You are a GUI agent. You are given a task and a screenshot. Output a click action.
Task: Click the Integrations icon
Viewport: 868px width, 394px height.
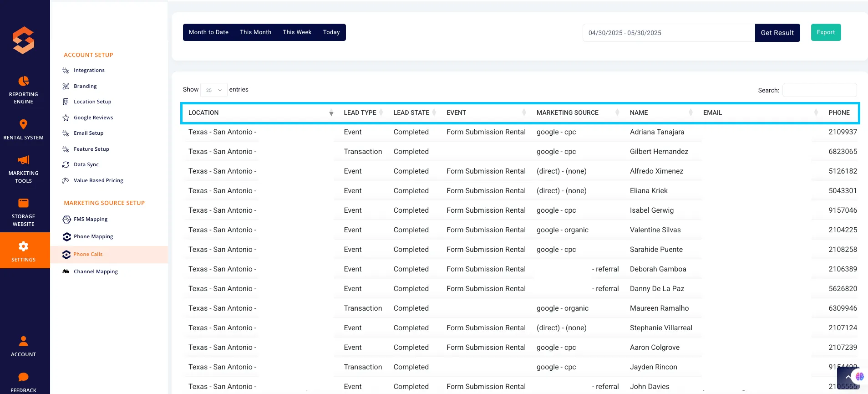pyautogui.click(x=66, y=71)
